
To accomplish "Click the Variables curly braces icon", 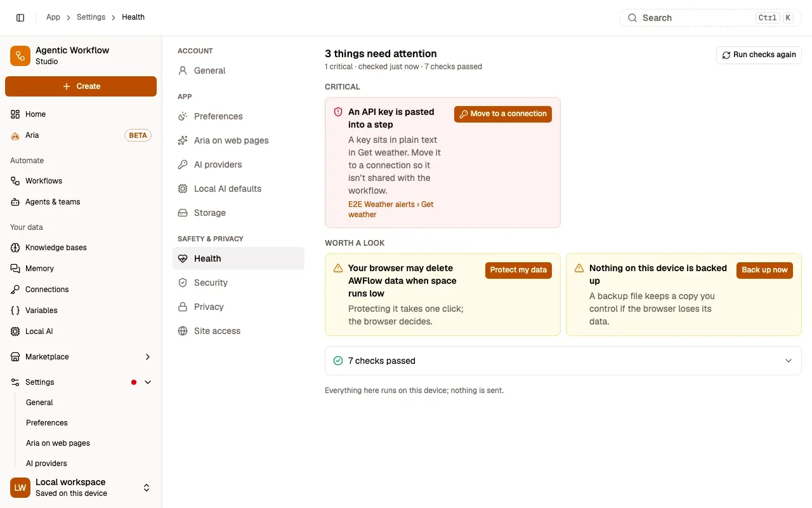I will tap(15, 311).
